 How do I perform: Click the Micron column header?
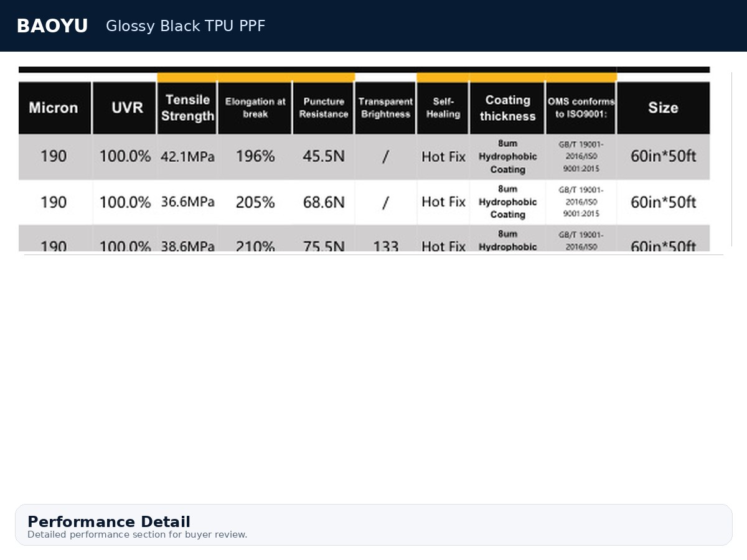click(54, 108)
